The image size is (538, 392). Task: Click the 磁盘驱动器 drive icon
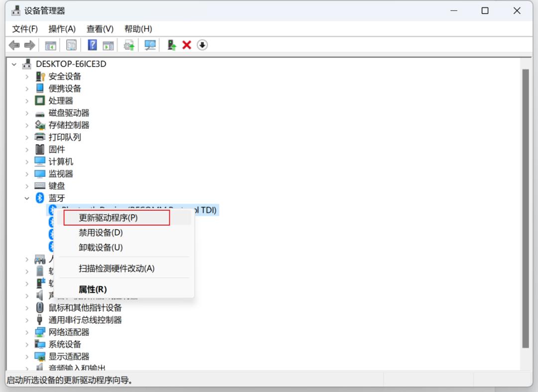[40, 114]
